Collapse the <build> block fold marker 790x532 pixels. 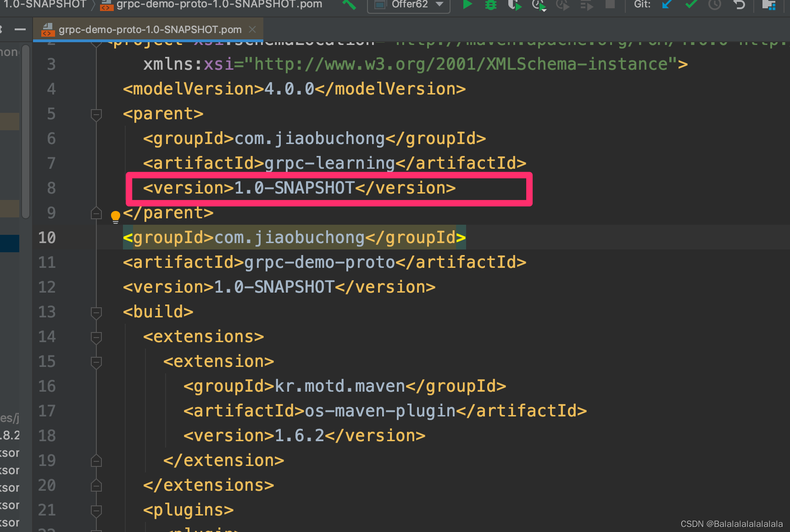(96, 312)
